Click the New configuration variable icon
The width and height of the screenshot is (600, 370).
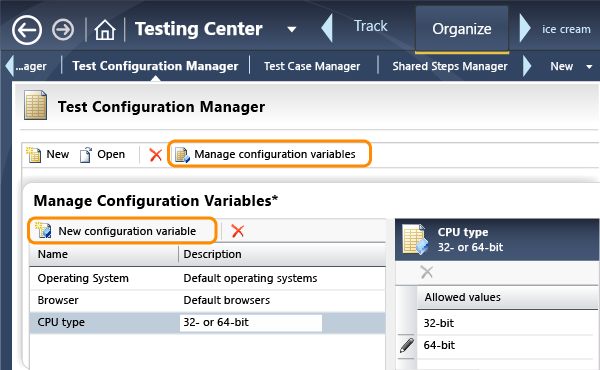(43, 230)
